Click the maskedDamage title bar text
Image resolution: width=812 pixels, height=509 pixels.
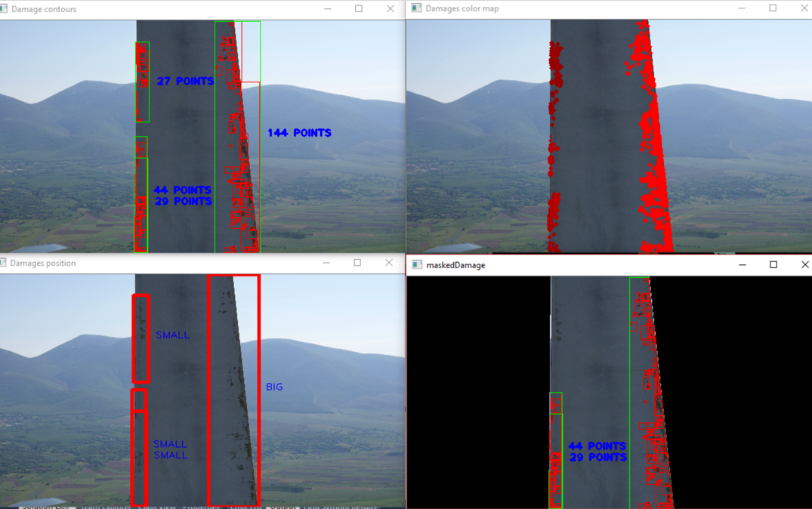pyautogui.click(x=455, y=265)
